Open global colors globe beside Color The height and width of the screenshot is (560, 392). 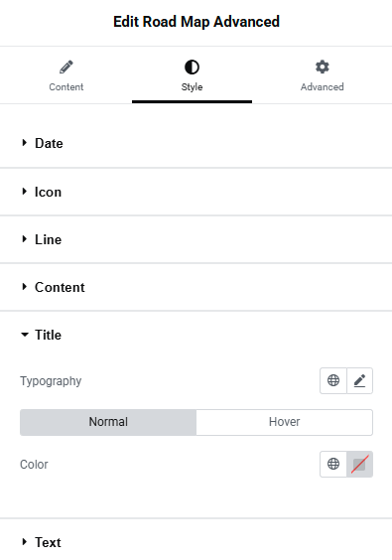click(x=333, y=464)
